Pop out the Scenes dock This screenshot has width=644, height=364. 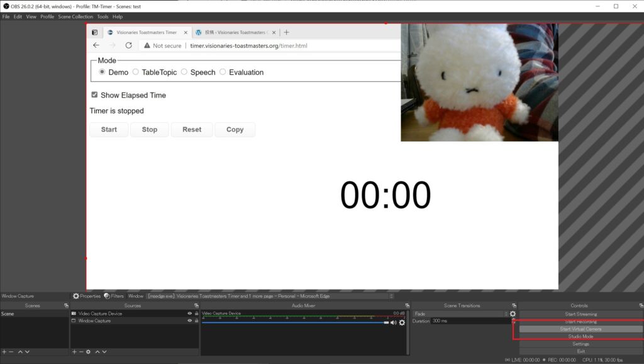pos(66,305)
